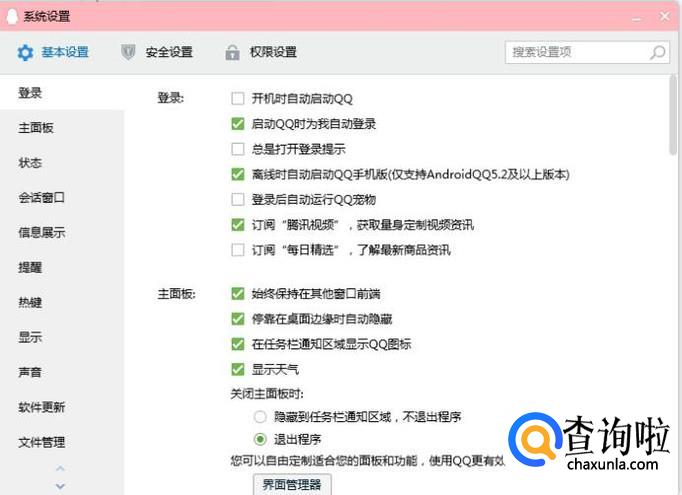This screenshot has height=495, width=682.
Task: Select 登录 in the left sidebar
Action: [30, 93]
